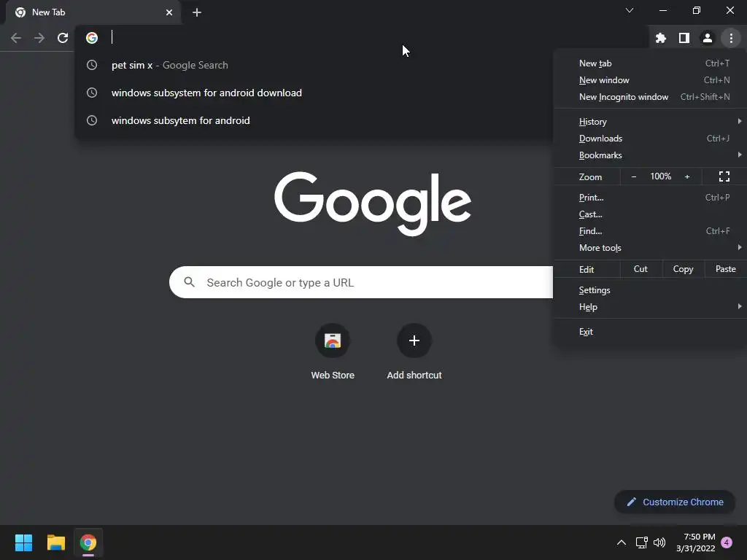
Task: Click the tab search chevron
Action: (630, 10)
